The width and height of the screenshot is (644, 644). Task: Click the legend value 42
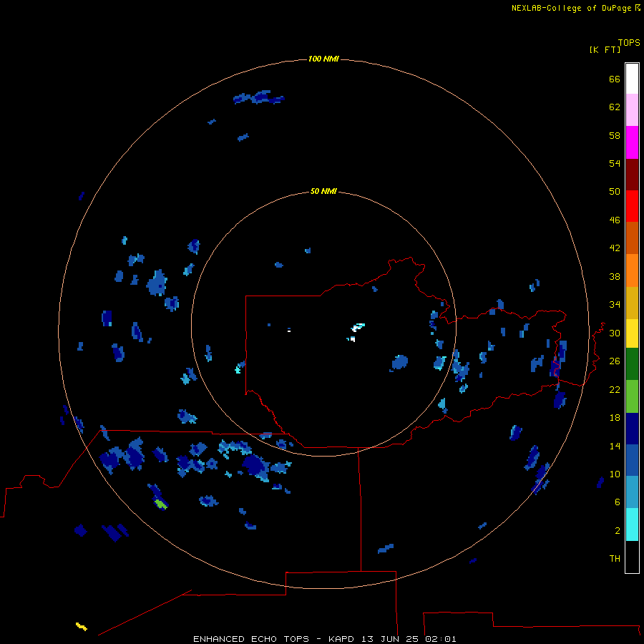tap(615, 248)
